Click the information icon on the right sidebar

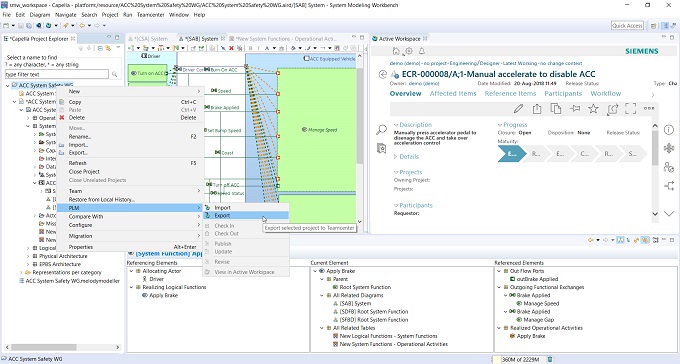[x=669, y=130]
